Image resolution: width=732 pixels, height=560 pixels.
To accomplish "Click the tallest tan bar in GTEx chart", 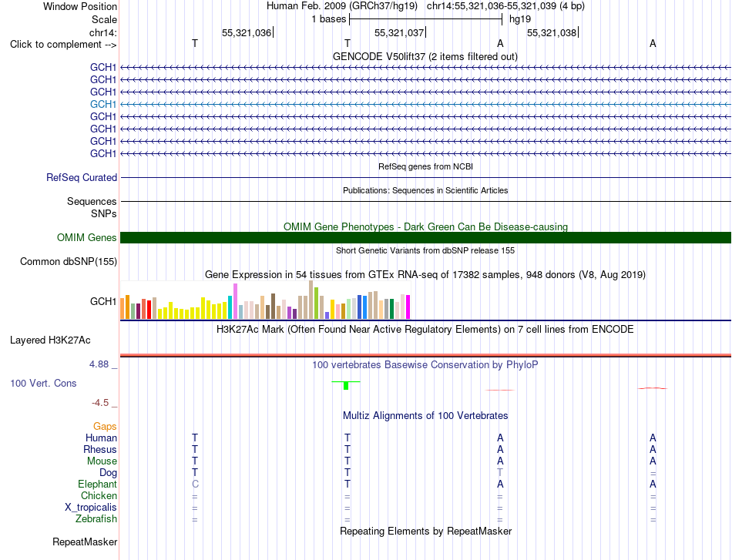I will click(x=311, y=300).
